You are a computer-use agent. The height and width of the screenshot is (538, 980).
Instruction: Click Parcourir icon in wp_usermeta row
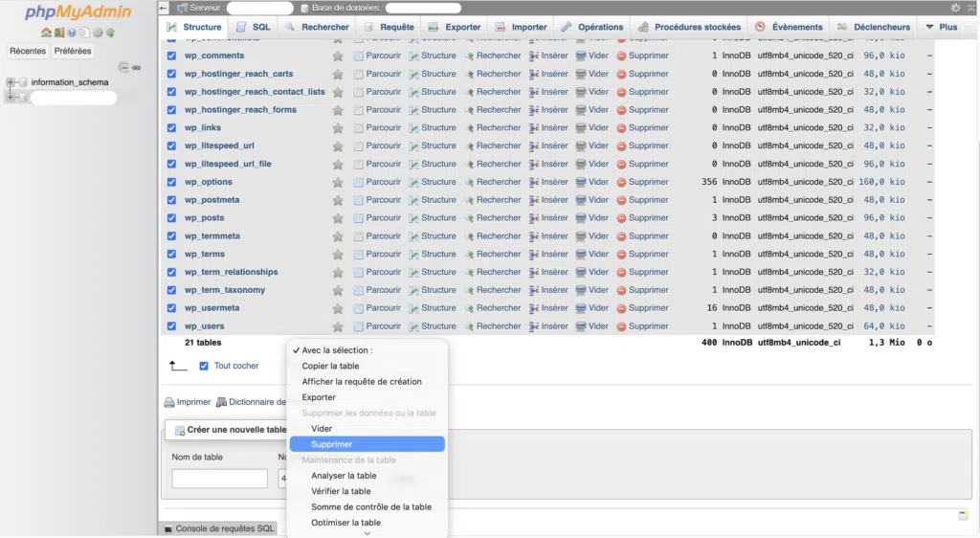click(358, 308)
